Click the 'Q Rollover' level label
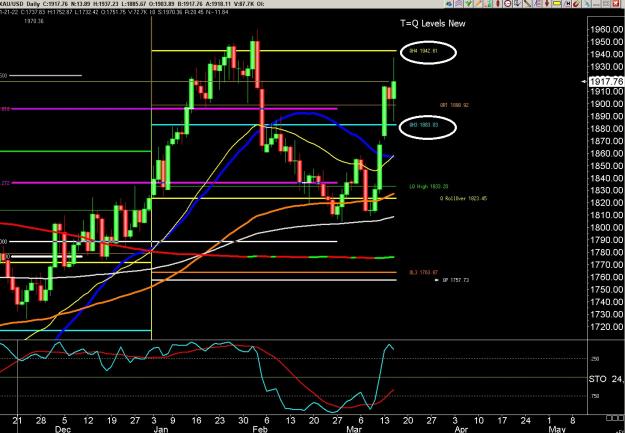The height and width of the screenshot is (433, 625). (x=464, y=198)
